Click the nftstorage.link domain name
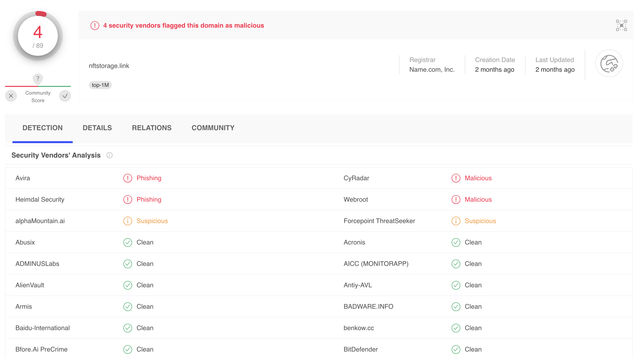 pos(109,66)
